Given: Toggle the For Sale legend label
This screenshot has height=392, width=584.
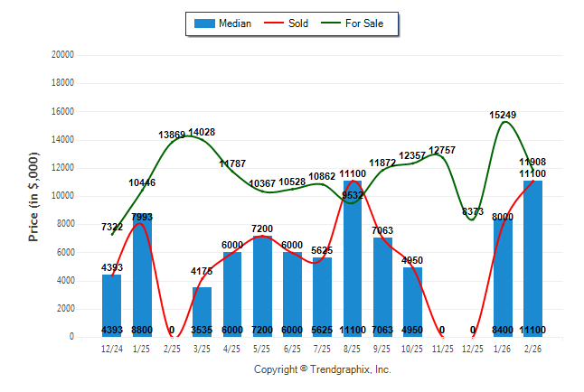Looking at the screenshot, I should 363,23.
